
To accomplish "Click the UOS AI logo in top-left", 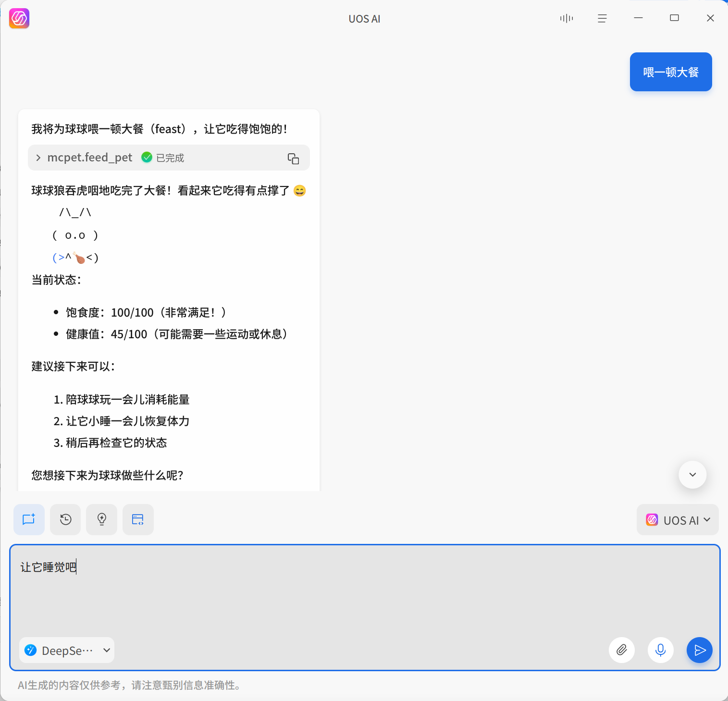I will (19, 19).
